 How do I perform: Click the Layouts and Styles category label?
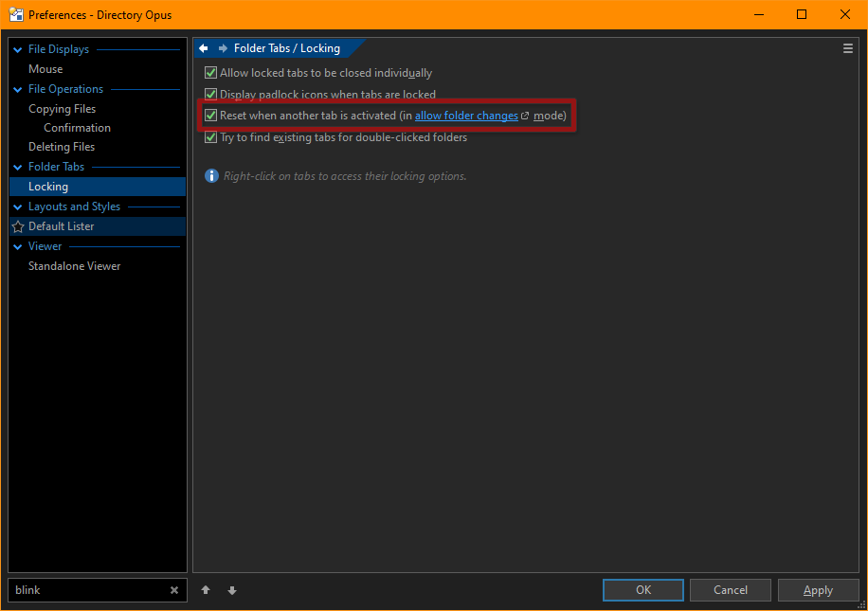(74, 207)
